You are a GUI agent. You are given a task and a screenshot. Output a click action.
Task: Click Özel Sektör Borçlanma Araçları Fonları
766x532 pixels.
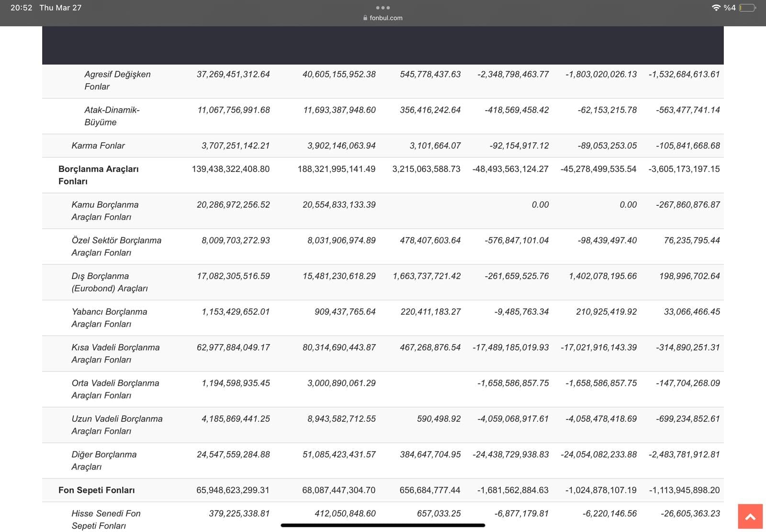116,246
